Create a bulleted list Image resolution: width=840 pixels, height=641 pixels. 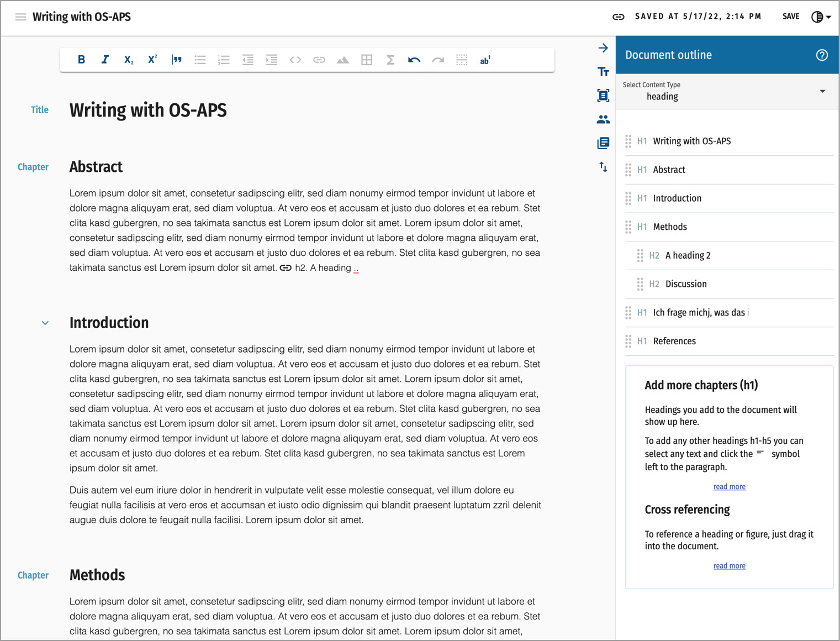click(200, 60)
